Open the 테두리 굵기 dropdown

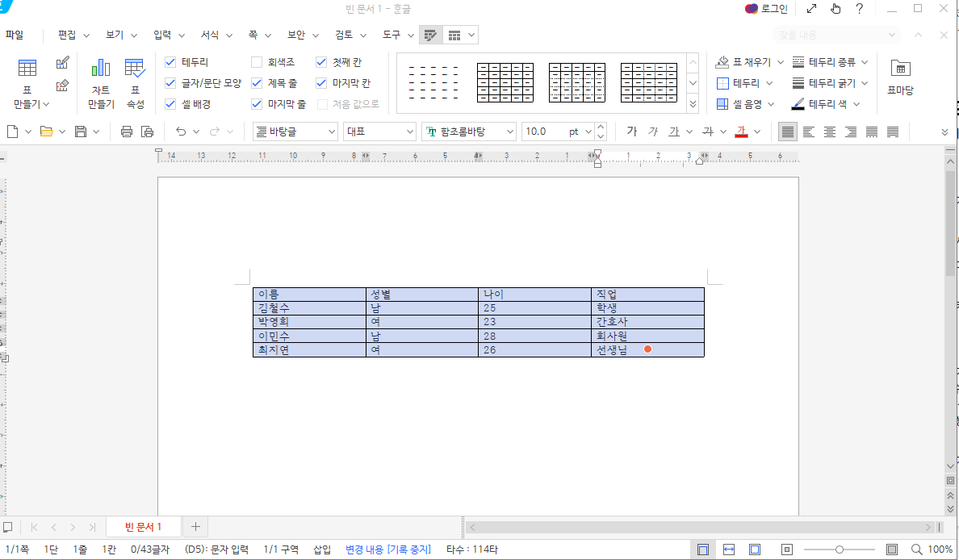[x=865, y=83]
